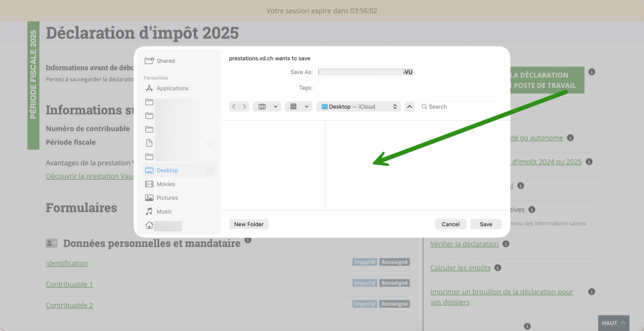Collapse the dialog with the chevron button
This screenshot has height=331, width=644.
[409, 107]
